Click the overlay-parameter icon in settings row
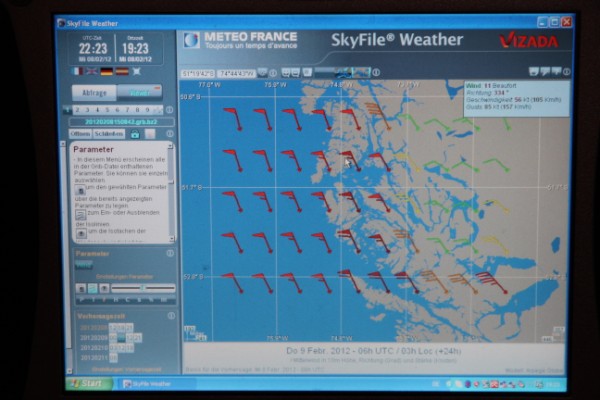600x400 pixels. [81, 288]
